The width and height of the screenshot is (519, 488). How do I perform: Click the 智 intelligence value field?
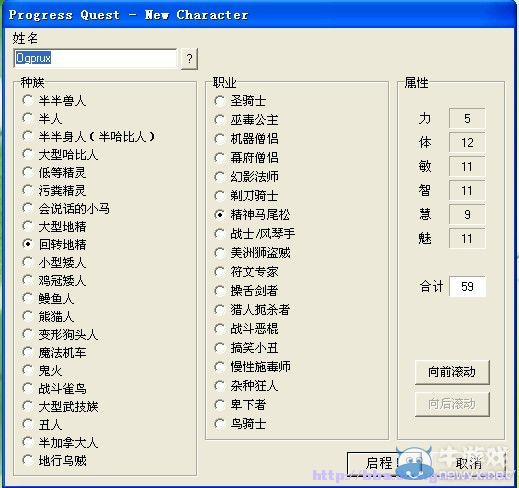[x=467, y=191]
